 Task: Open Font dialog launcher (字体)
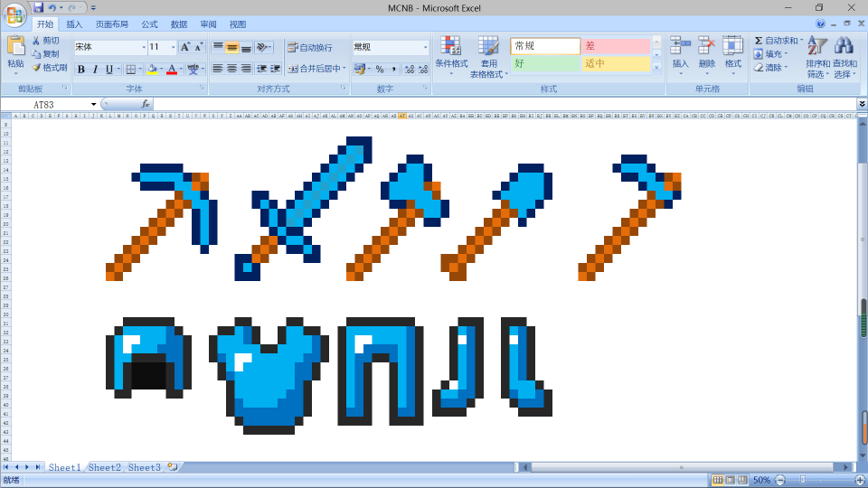tap(202, 88)
